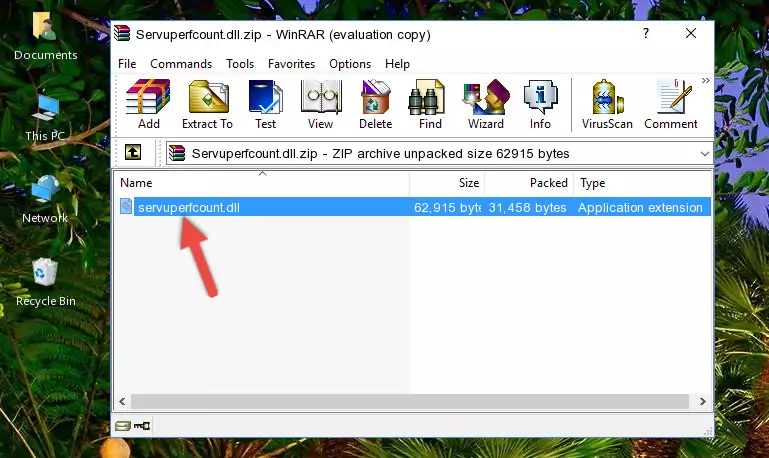The width and height of the screenshot is (769, 458).
Task: Click the WinRAR title bar icon
Action: pos(122,34)
